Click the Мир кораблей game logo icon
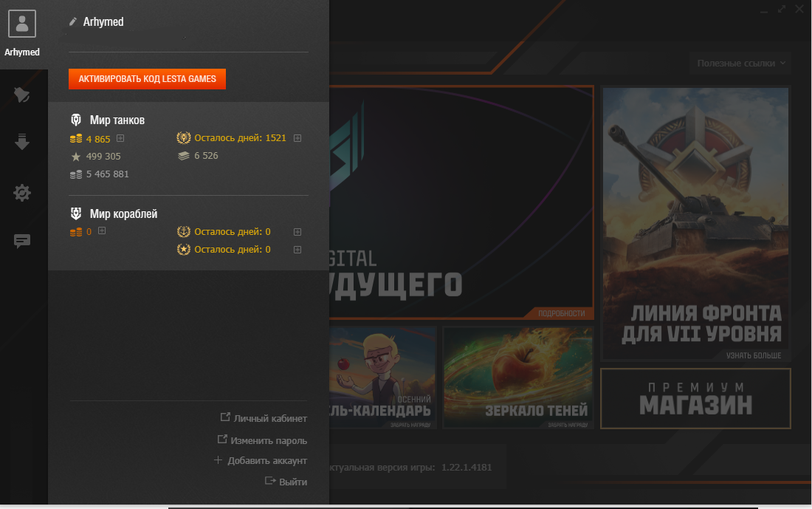Screen dimensions: 812x509 (x=76, y=213)
